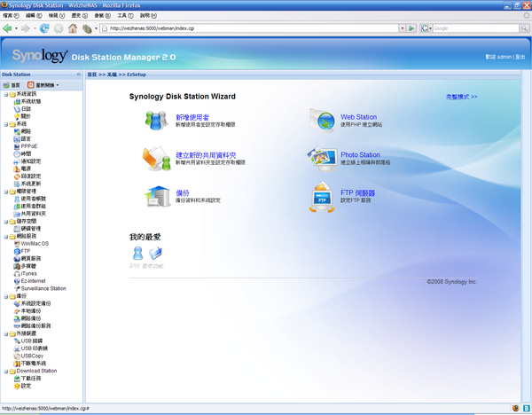Click the Web Station link
Viewport: 532px width, 415px height.
coord(358,117)
